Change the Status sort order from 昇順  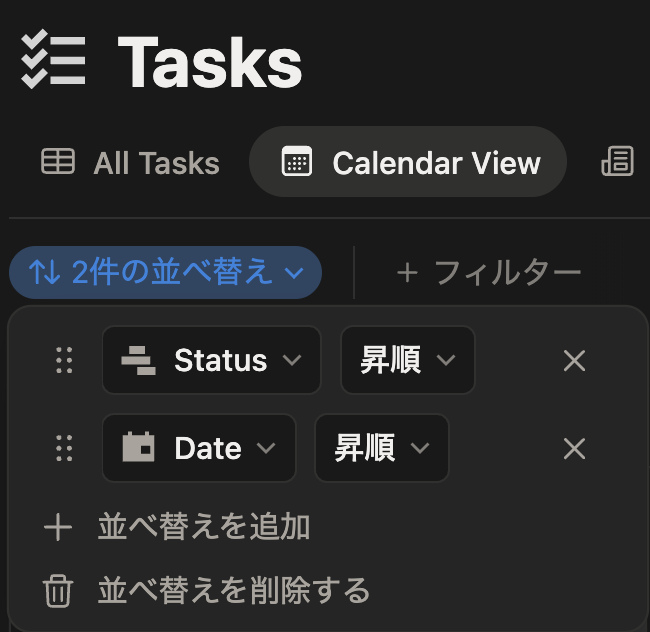click(407, 360)
